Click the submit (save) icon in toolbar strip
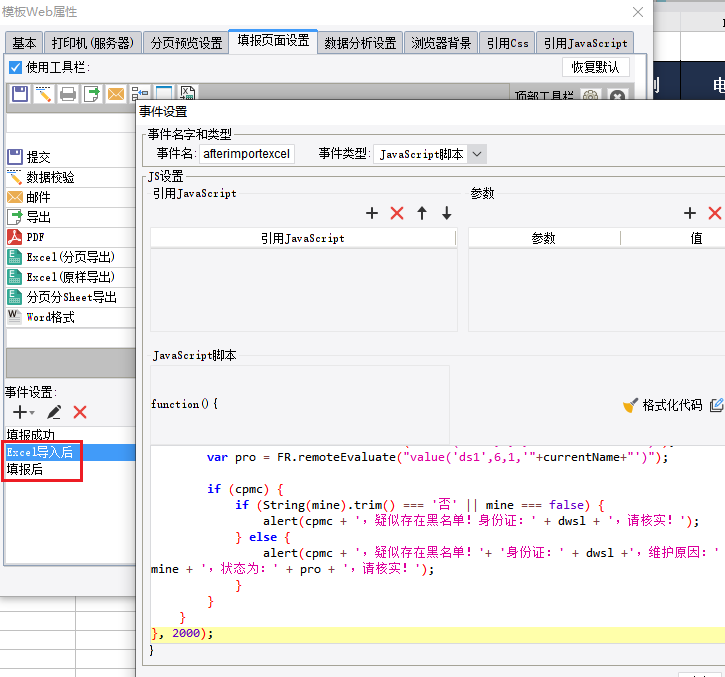725x677 pixels. pyautogui.click(x=19, y=94)
